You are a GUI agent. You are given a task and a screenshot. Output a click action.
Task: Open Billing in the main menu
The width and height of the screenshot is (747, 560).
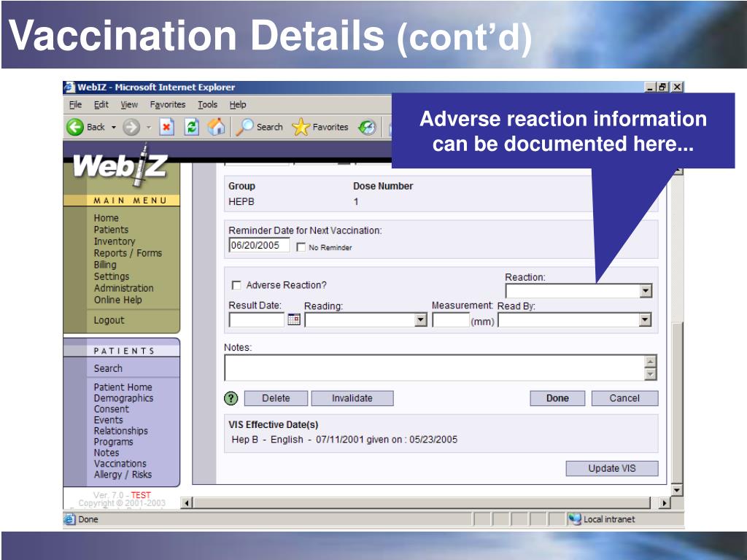[105, 265]
